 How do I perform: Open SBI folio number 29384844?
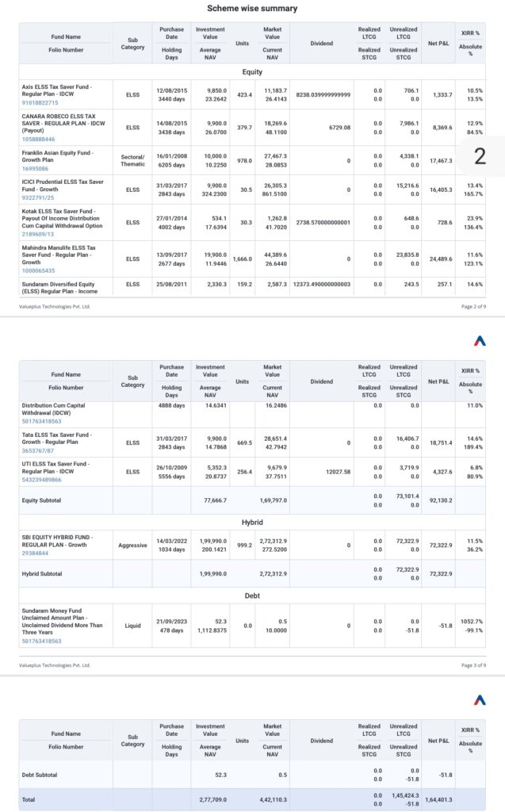pyautogui.click(x=35, y=553)
